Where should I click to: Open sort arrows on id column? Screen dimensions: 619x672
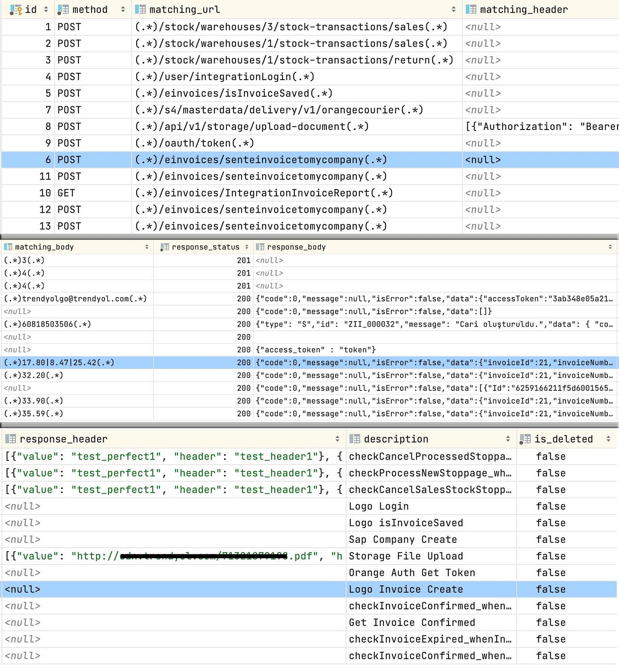[46, 9]
